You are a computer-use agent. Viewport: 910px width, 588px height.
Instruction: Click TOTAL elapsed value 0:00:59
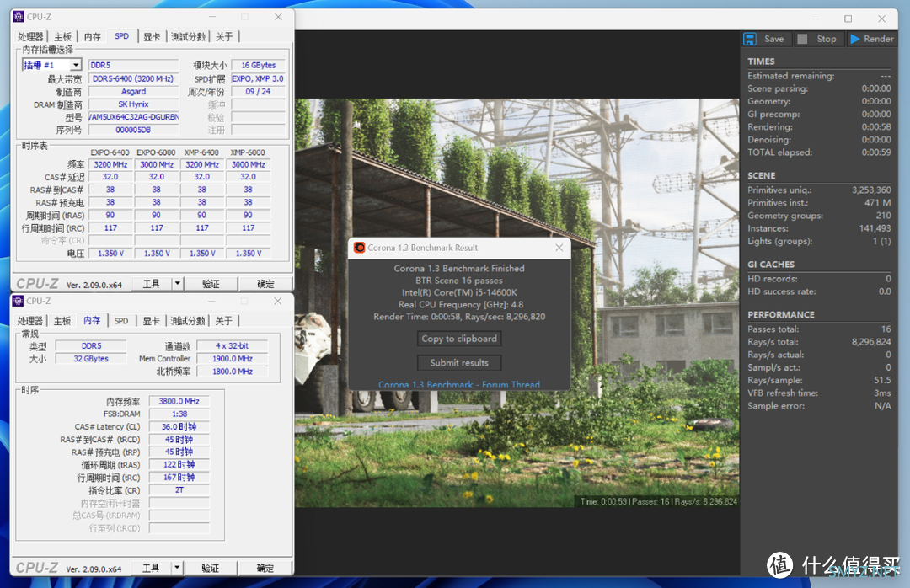point(876,152)
